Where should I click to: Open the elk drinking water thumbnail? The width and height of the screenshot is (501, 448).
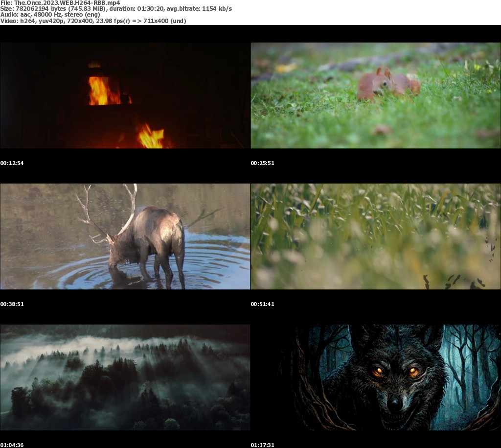click(x=125, y=236)
